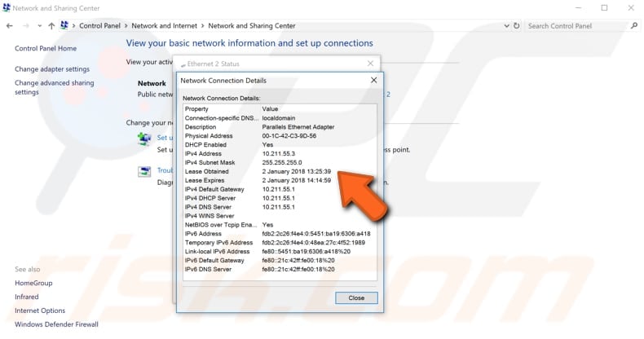Viewport: 644px width, 339px height.
Task: Click the Network and Sharing Center title icon
Action: coord(7,8)
